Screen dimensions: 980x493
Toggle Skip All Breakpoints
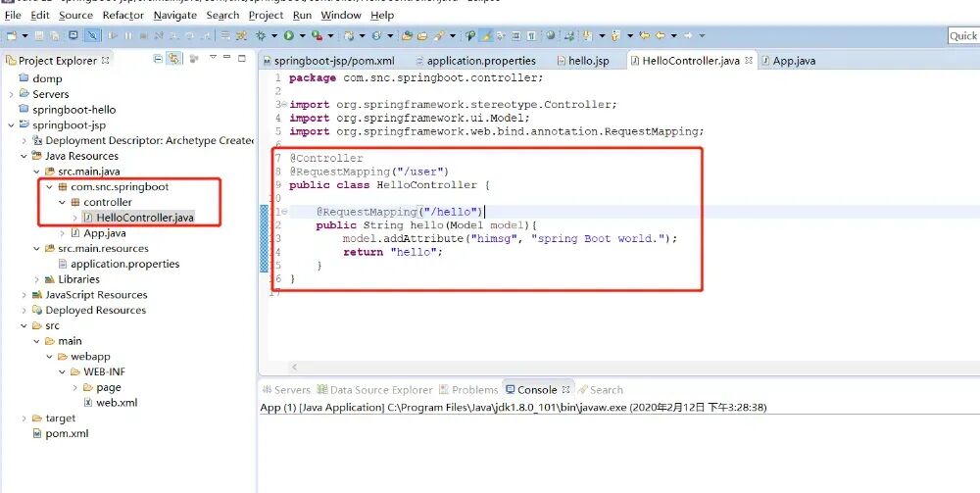pyautogui.click(x=92, y=35)
